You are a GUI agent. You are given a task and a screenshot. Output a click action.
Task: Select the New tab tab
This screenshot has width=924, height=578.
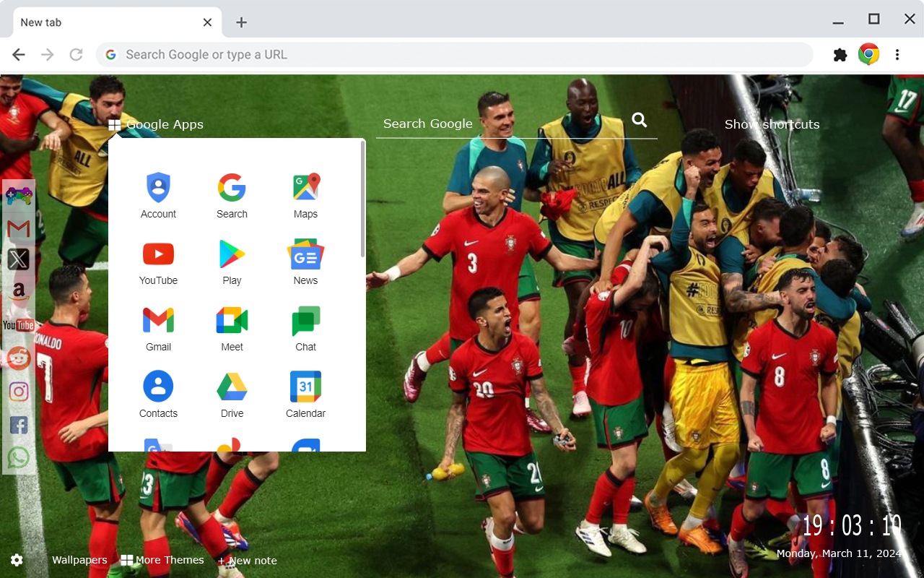pos(117,22)
